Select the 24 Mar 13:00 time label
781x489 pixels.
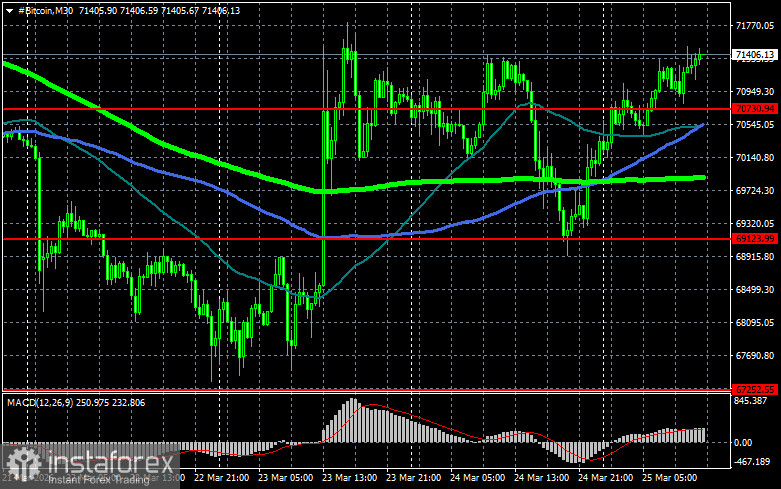click(x=541, y=478)
